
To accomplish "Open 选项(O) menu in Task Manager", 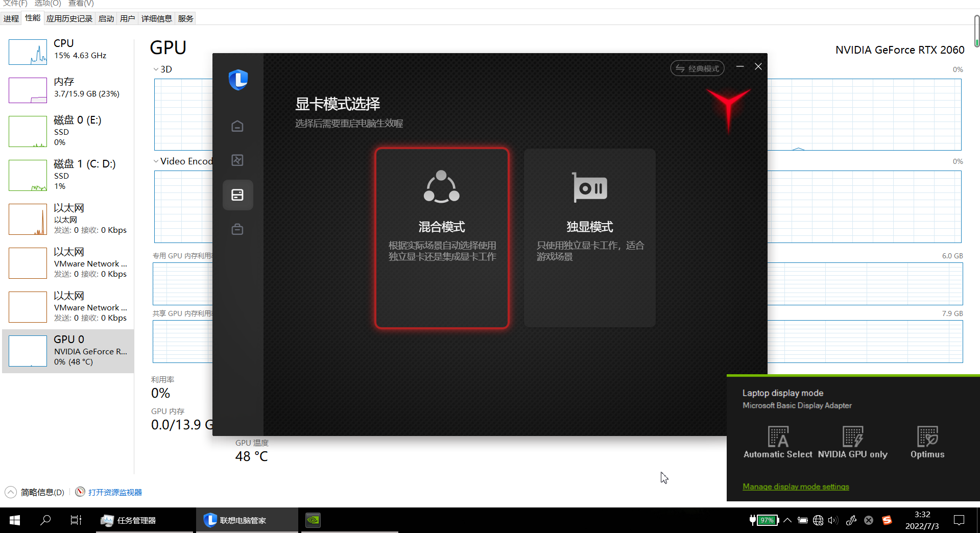I will (48, 4).
